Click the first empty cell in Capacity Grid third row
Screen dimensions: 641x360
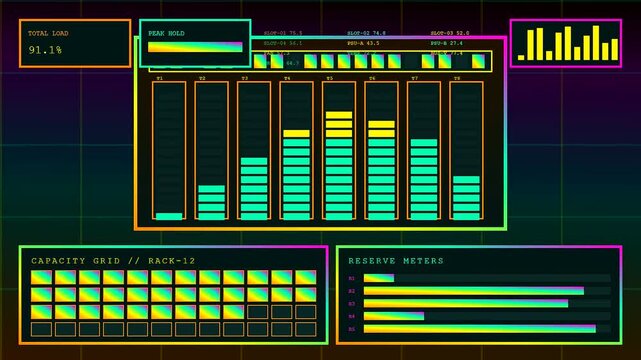pos(258,312)
